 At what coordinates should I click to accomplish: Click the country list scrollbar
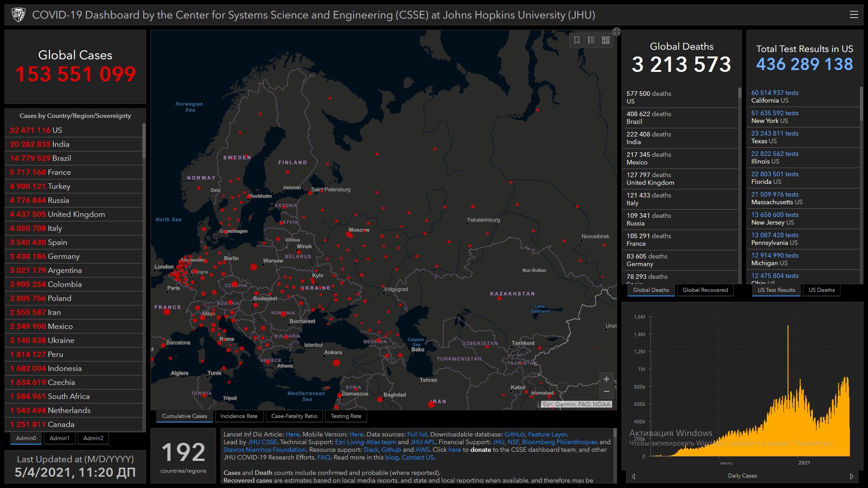pyautogui.click(x=144, y=141)
